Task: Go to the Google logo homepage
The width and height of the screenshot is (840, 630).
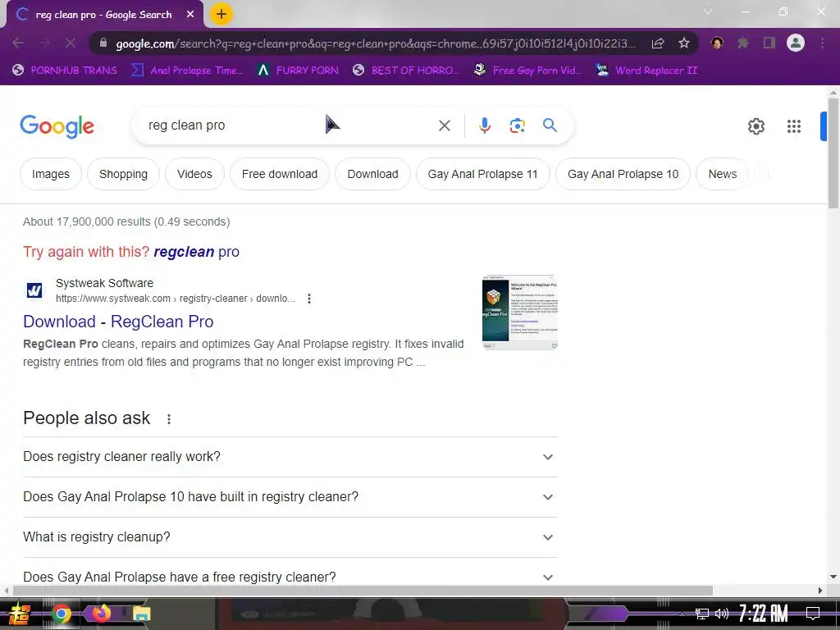Action: (x=57, y=126)
